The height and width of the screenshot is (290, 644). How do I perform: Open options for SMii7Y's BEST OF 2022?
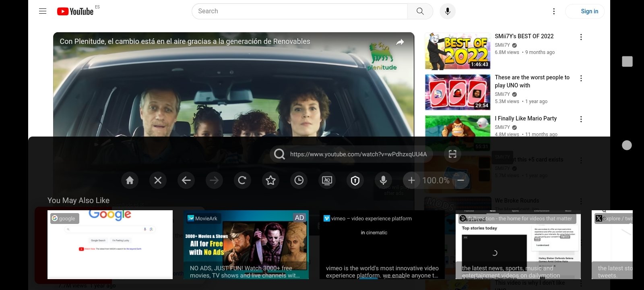coord(581,37)
